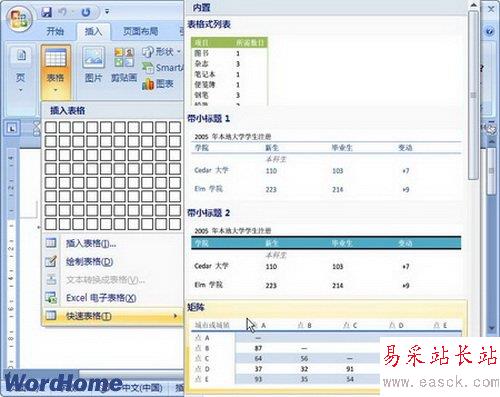Open the 页 pages button
500x397 pixels.
[x=21, y=70]
